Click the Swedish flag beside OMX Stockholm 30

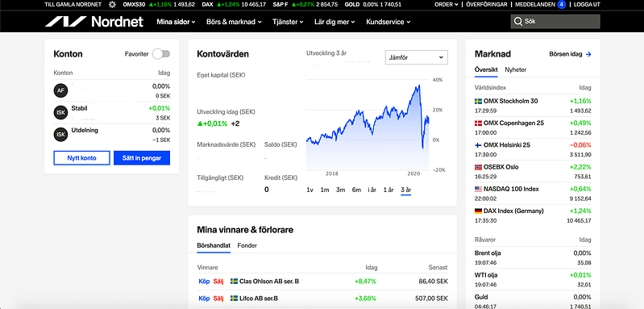click(x=478, y=101)
